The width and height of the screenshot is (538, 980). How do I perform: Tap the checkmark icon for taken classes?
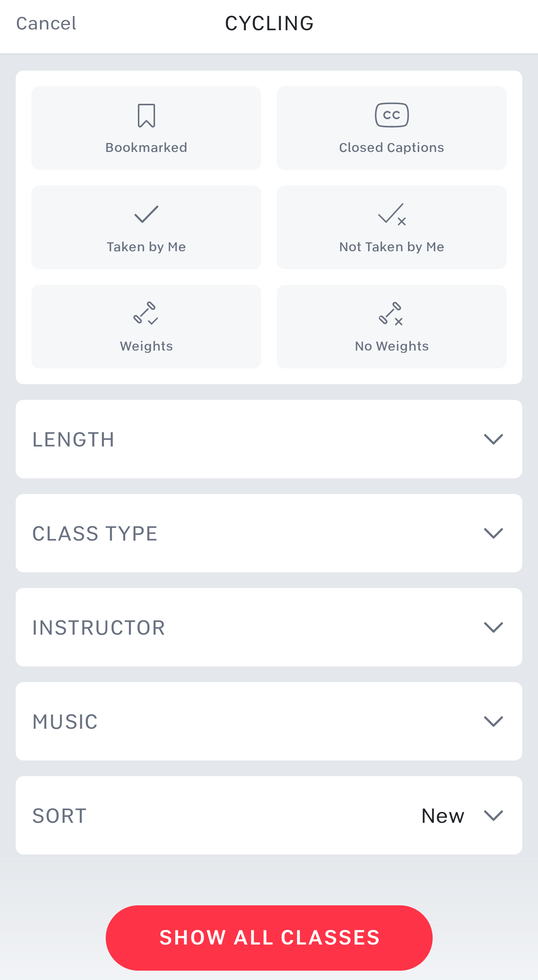146,214
